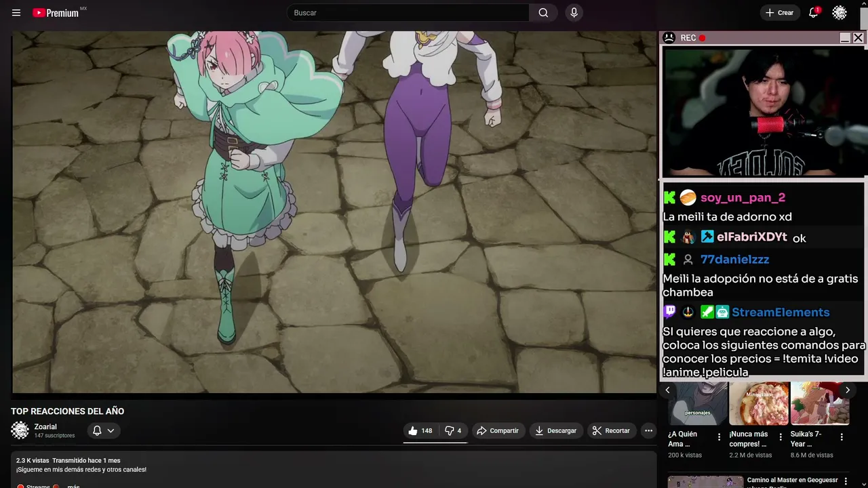The width and height of the screenshot is (868, 488).
Task: Start voice search with the microphone
Action: [574, 13]
